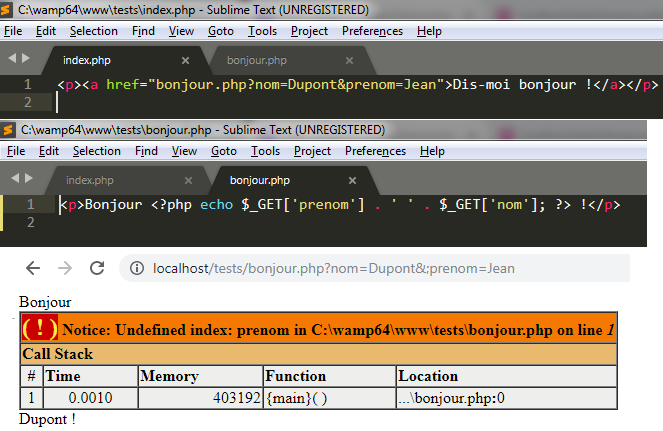Click 'Dupont !' text on page
663x431 pixels.
47,419
